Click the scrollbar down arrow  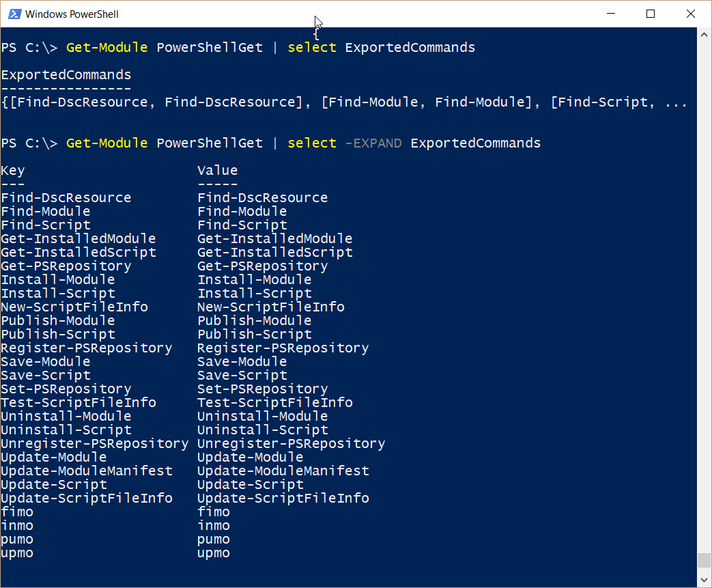pos(704,580)
